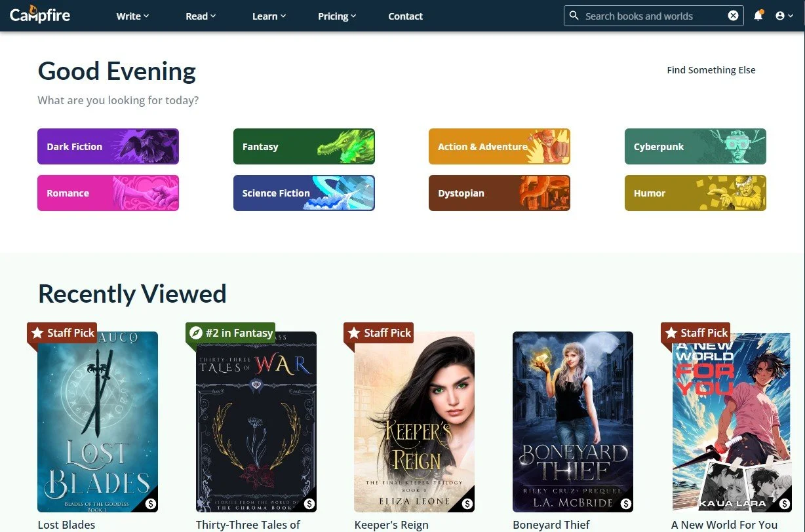Click the Staff Pick badge on Keeper's Reign

click(x=379, y=333)
